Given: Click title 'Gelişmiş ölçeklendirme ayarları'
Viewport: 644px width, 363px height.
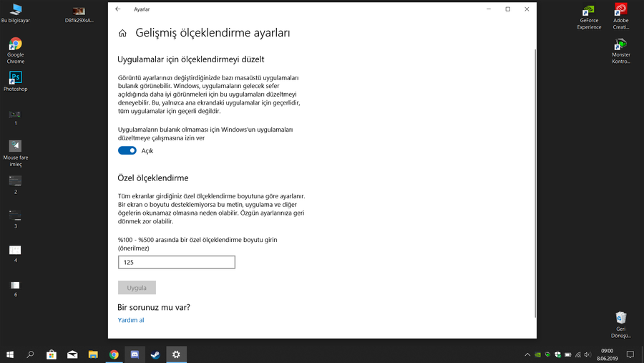Looking at the screenshot, I should [x=213, y=33].
